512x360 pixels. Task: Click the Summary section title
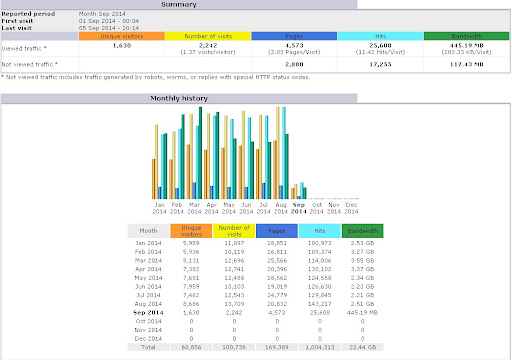[x=179, y=4]
